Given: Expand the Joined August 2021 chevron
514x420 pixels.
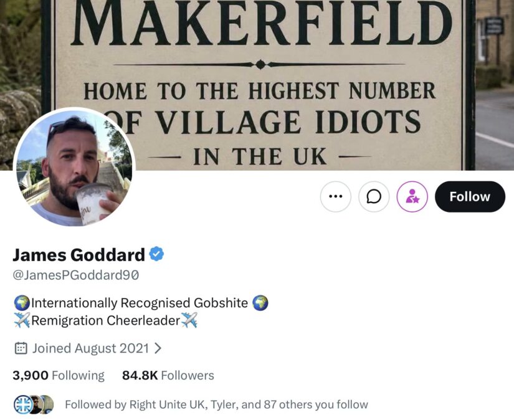Looking at the screenshot, I should (158, 348).
